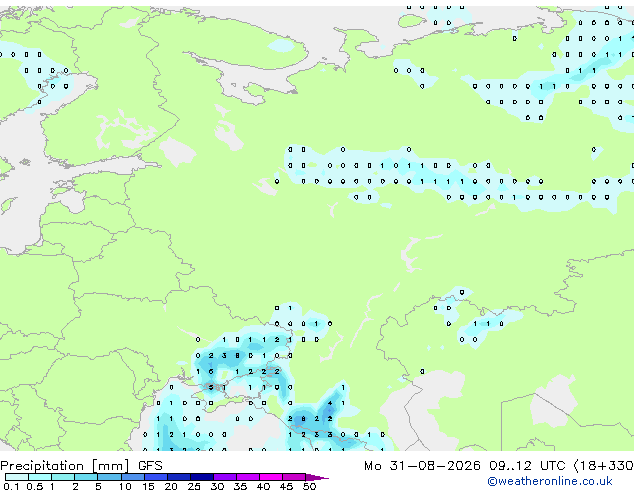
Task: Select the '09..12 UTC' time range text
Action: [x=527, y=466]
